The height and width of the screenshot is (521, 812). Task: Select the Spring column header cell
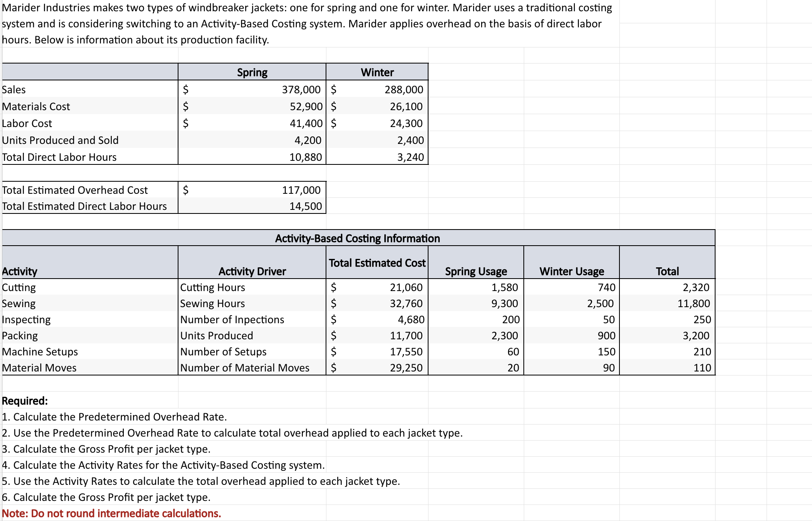click(252, 72)
